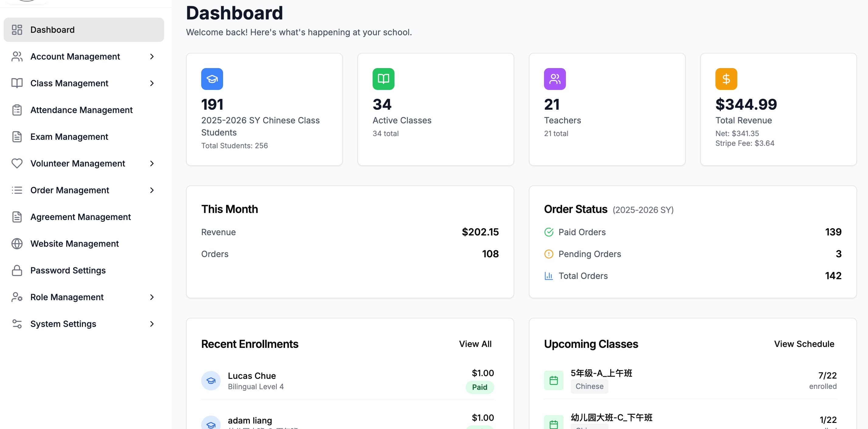
Task: Expand the Class Management submenu arrow
Action: click(x=152, y=83)
